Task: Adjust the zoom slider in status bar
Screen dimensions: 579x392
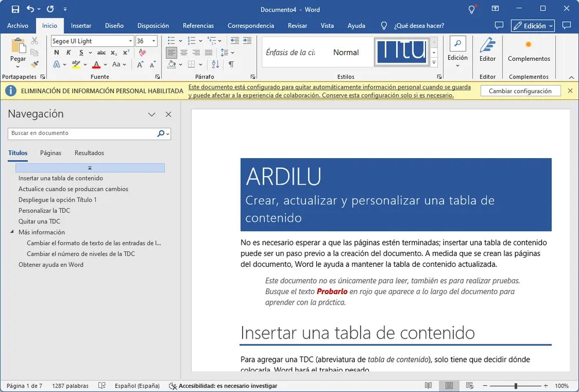Action: (515, 386)
